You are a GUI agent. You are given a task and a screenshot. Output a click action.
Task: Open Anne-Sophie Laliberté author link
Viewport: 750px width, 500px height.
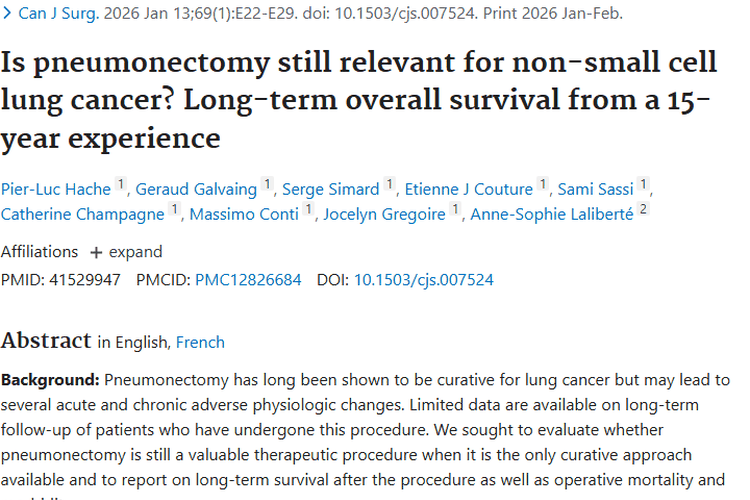click(x=551, y=214)
